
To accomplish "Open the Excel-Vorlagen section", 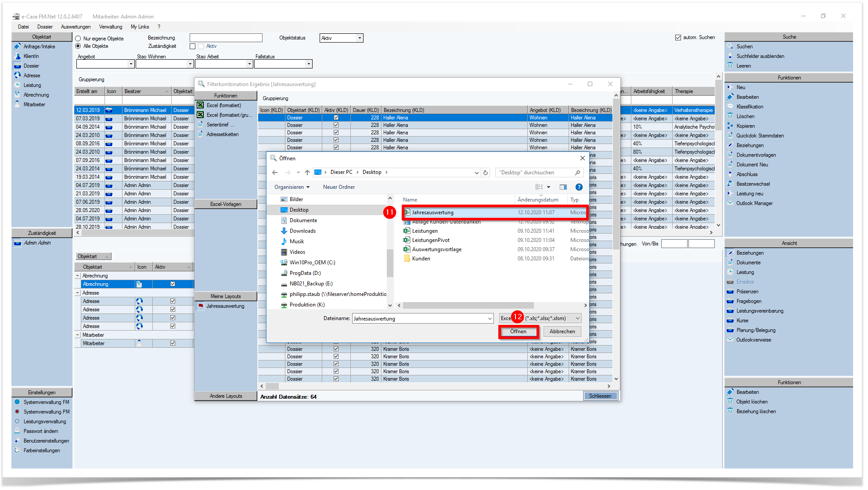I will tap(226, 204).
